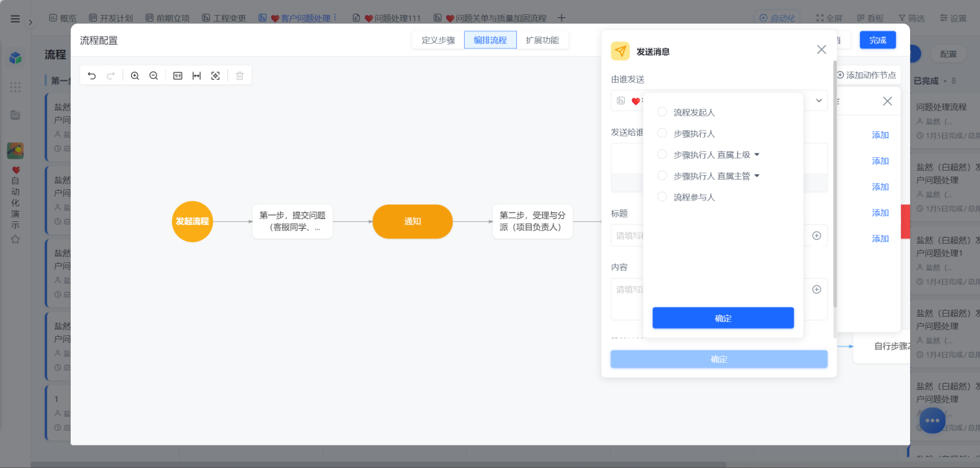Redo the flow edit
Viewport: 980px width, 468px height.
coord(110,75)
